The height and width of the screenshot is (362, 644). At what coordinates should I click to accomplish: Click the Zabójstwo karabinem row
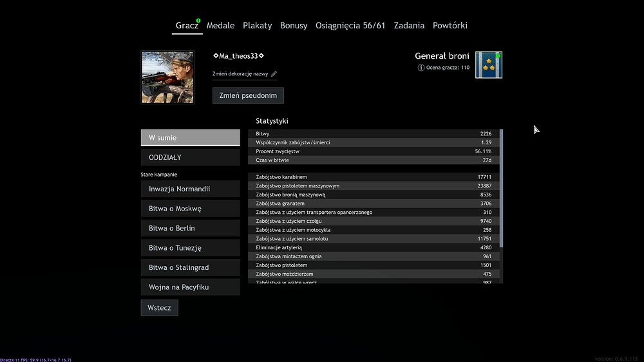(374, 177)
